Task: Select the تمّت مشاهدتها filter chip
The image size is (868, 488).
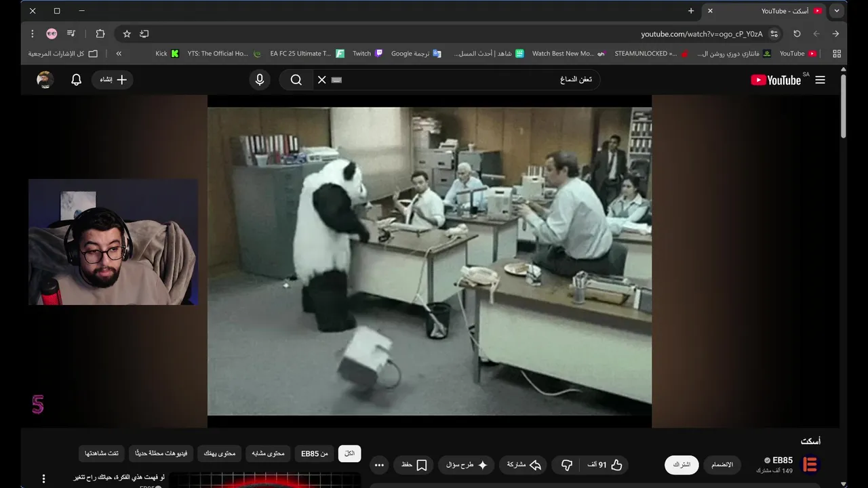Action: click(x=102, y=453)
